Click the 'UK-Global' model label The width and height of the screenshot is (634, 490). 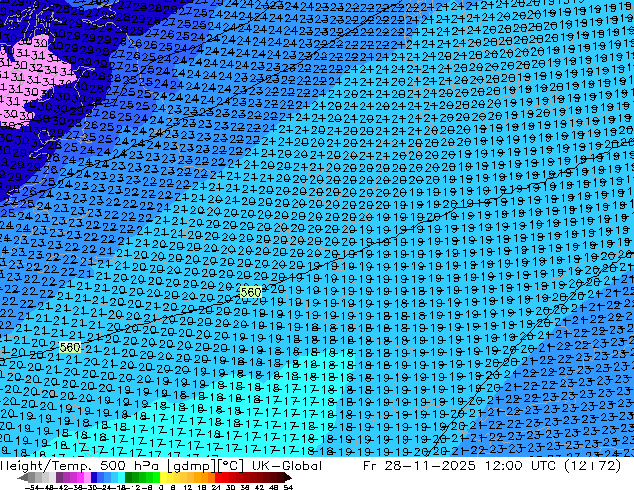point(287,466)
